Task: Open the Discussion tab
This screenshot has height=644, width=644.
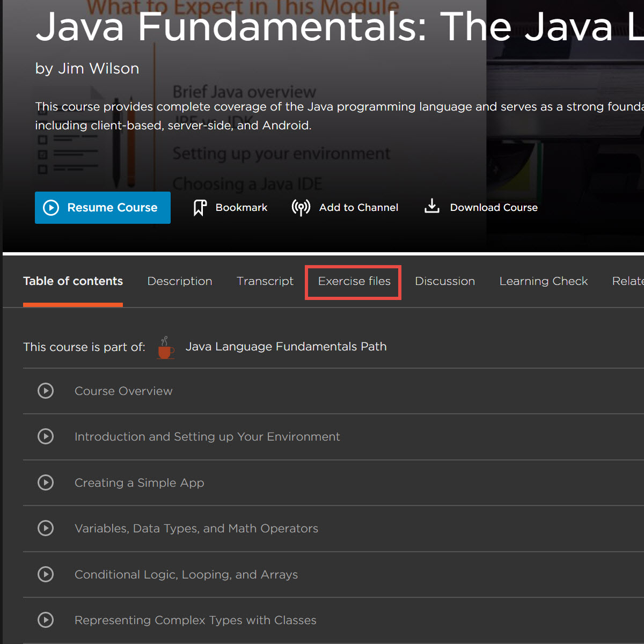Action: [x=445, y=281]
